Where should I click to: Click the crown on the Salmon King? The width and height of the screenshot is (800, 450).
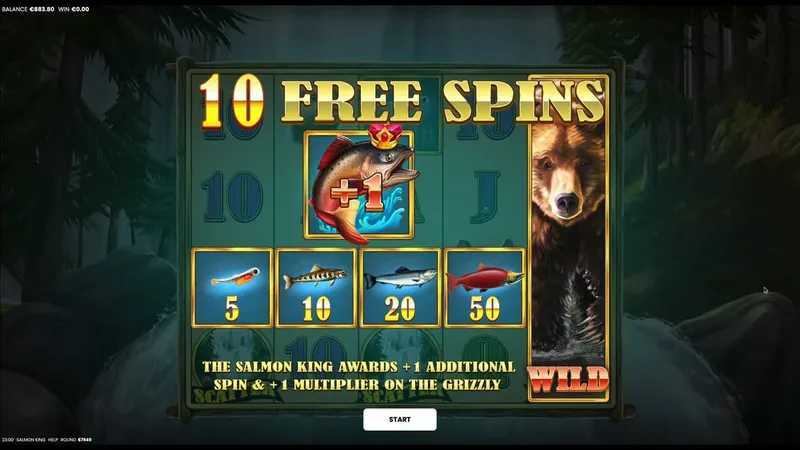[385, 136]
